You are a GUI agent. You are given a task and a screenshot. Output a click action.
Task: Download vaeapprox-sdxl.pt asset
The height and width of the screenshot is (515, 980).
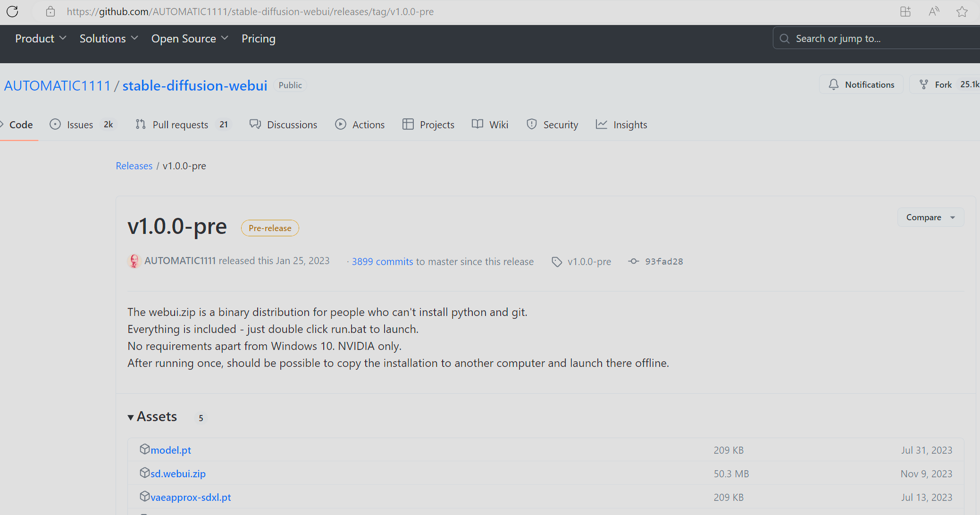191,497
